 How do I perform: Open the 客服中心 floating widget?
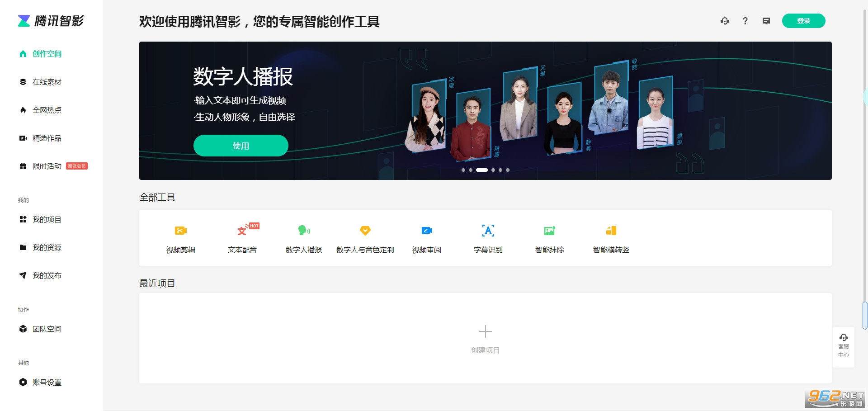844,346
